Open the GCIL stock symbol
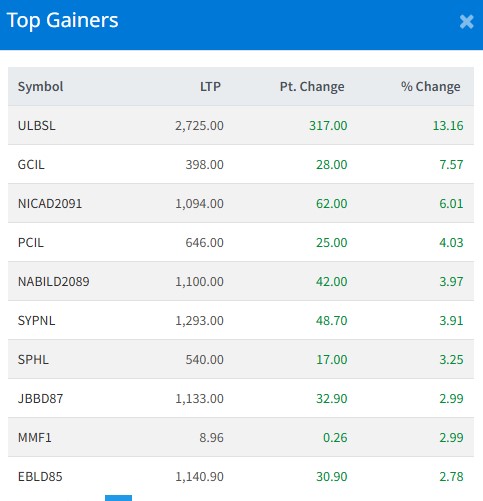This screenshot has width=483, height=501. (x=31, y=165)
